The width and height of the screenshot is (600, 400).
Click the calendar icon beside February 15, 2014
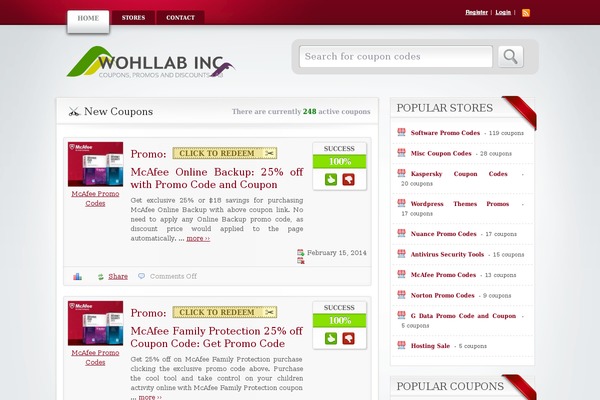[x=301, y=253]
